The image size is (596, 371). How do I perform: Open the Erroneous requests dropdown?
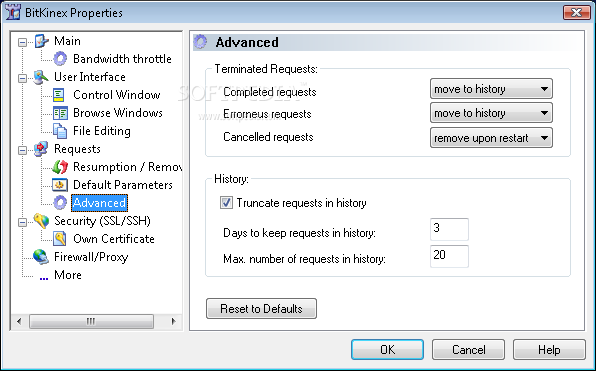(491, 113)
